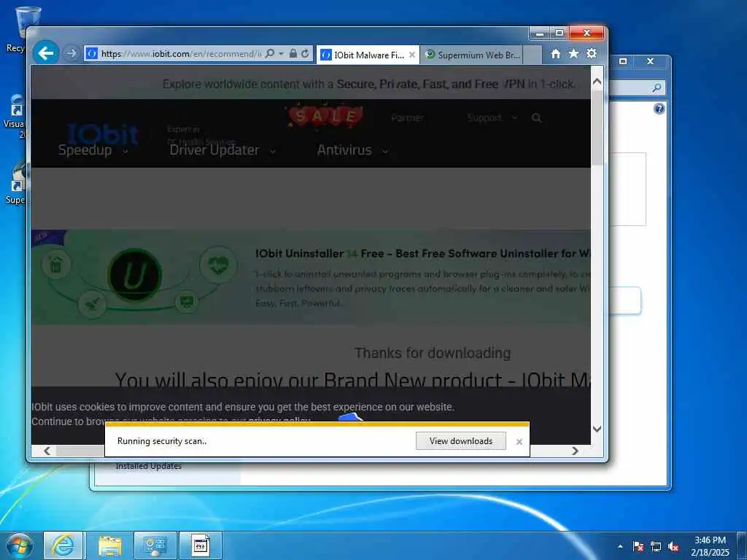This screenshot has width=747, height=560.
Task: Click the trash bin icon in uninstaller banner
Action: tap(55, 264)
